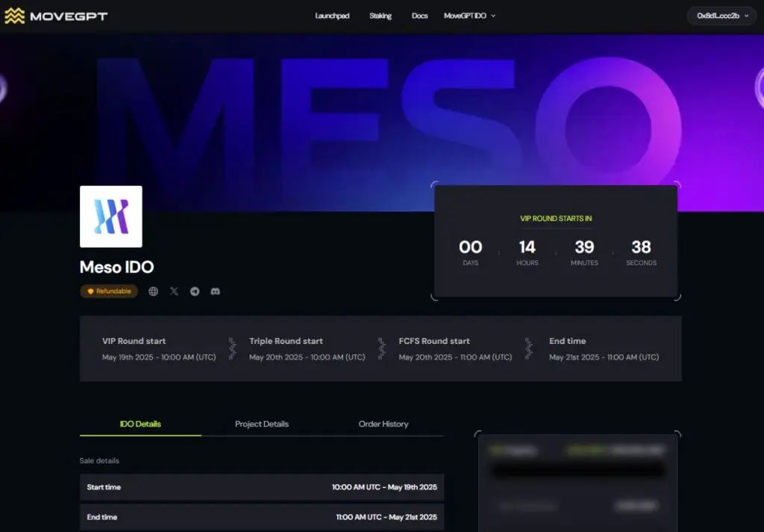
Task: Go to the Launchpad page
Action: 332,16
